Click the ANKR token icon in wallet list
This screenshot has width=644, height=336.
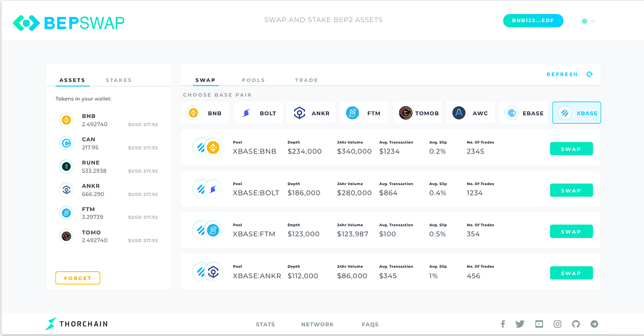(66, 190)
